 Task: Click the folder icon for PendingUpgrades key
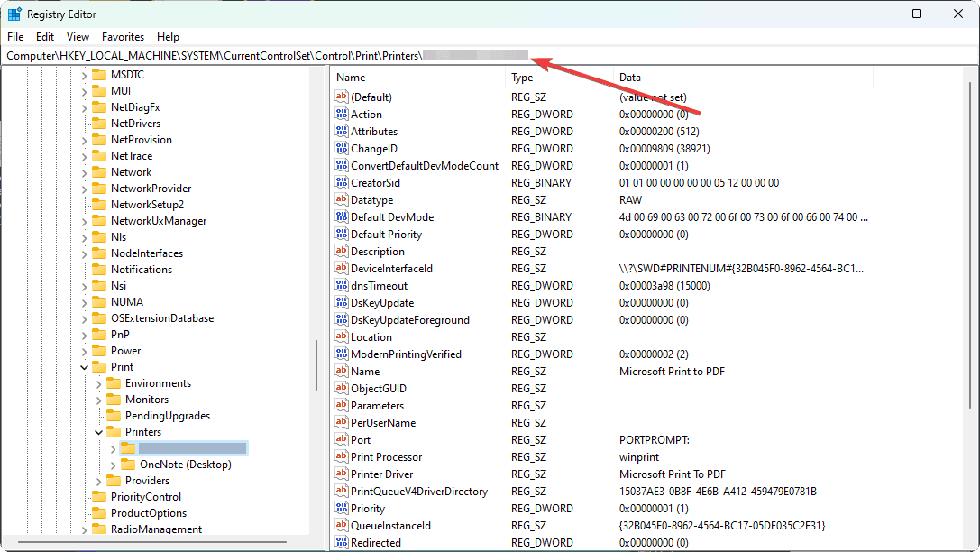coord(114,416)
